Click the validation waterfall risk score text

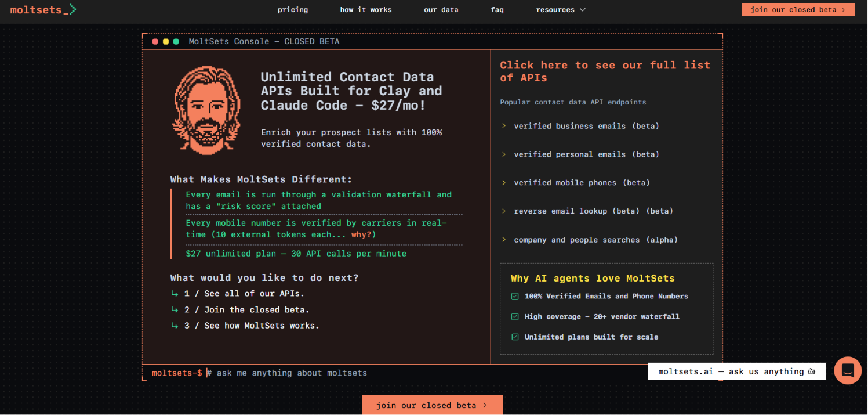coord(318,200)
